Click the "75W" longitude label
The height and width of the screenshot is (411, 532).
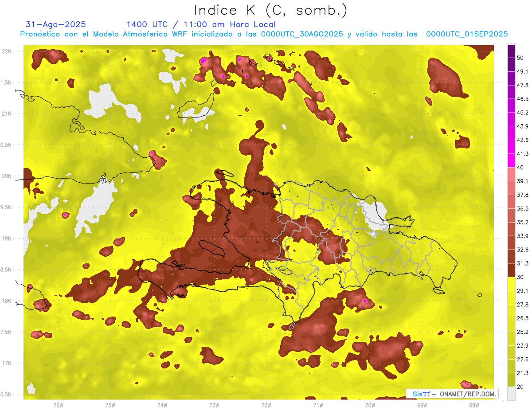point(110,405)
